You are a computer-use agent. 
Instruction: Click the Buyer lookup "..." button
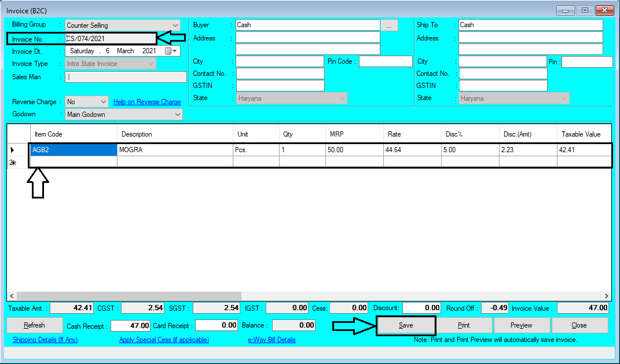tap(389, 24)
